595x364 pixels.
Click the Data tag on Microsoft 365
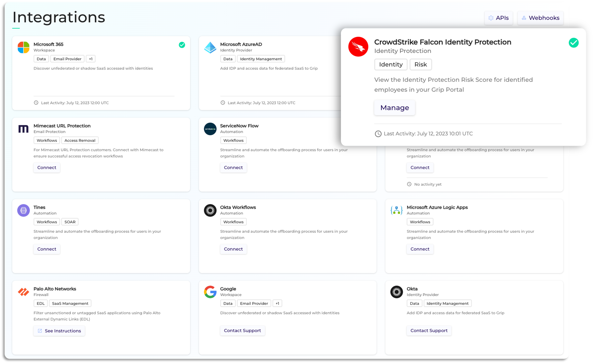coord(41,59)
